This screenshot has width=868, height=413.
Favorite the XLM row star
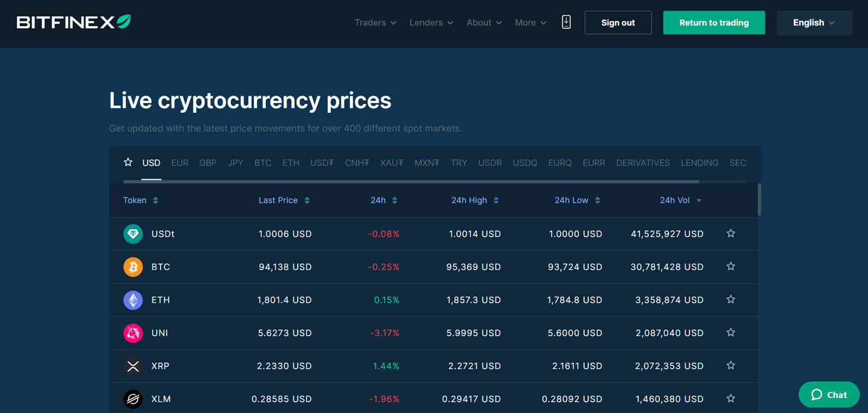pos(731,398)
